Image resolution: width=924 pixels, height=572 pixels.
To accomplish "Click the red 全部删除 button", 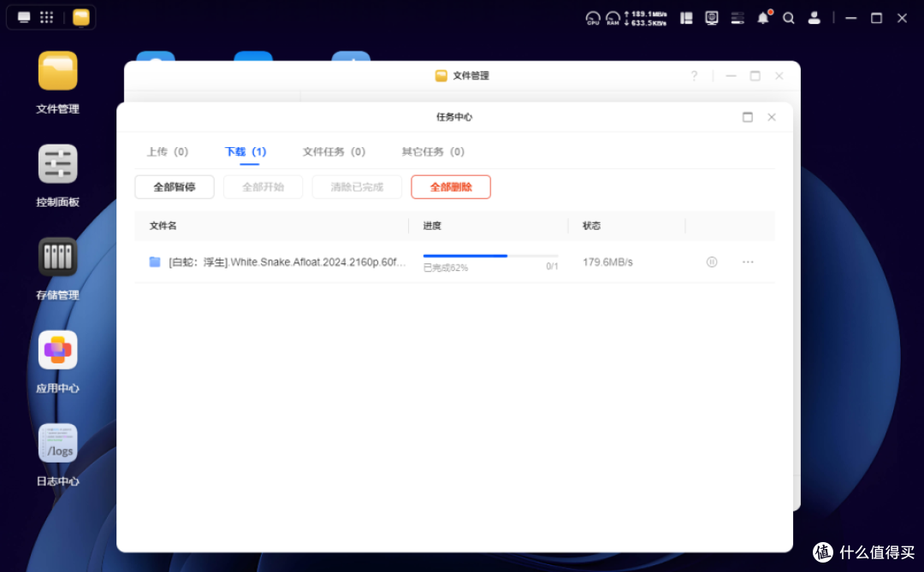I will point(451,186).
